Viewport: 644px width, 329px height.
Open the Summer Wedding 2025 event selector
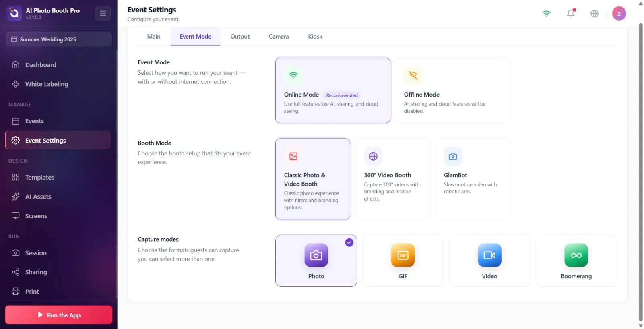point(59,39)
